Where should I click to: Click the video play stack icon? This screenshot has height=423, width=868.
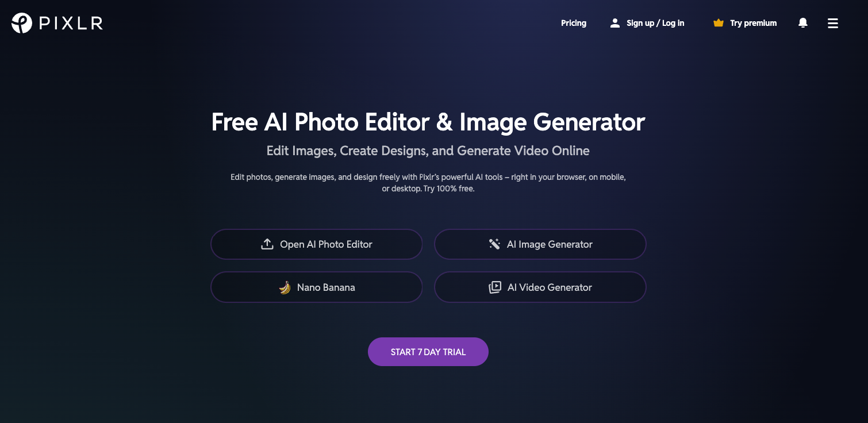495,287
